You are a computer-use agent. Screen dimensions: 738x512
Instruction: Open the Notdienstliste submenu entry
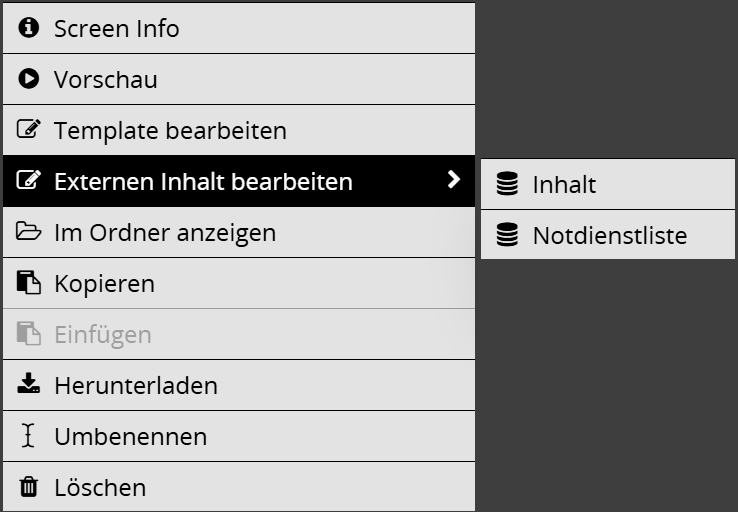tap(610, 235)
